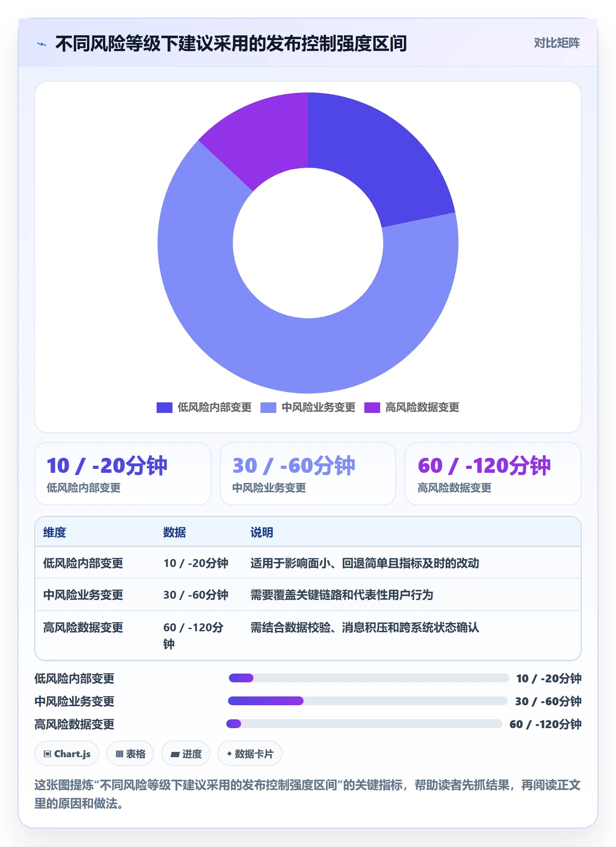Toggle the 中风险业务变更 legend label
The width and height of the screenshot is (616, 847).
[318, 408]
